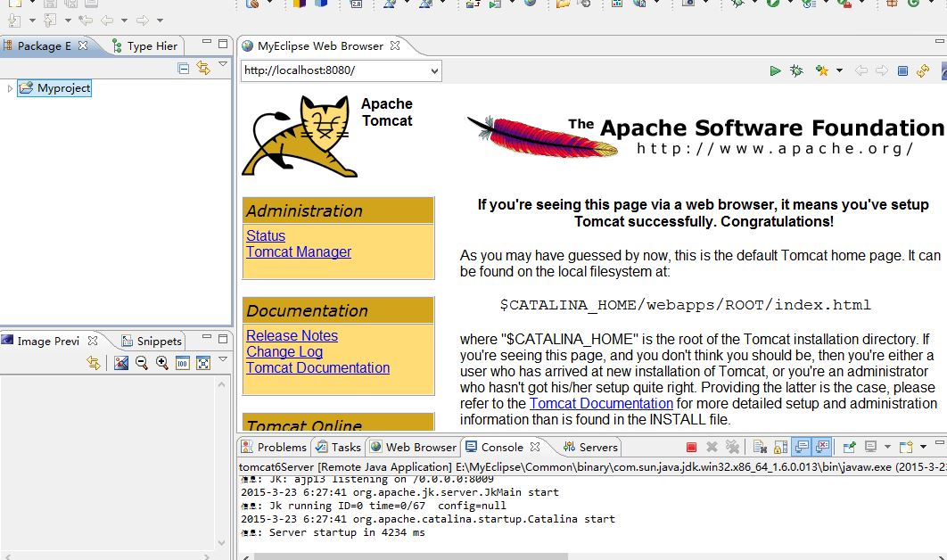Screen dimensions: 947x560
Task: Add bookmark with the star icon
Action: [822, 70]
